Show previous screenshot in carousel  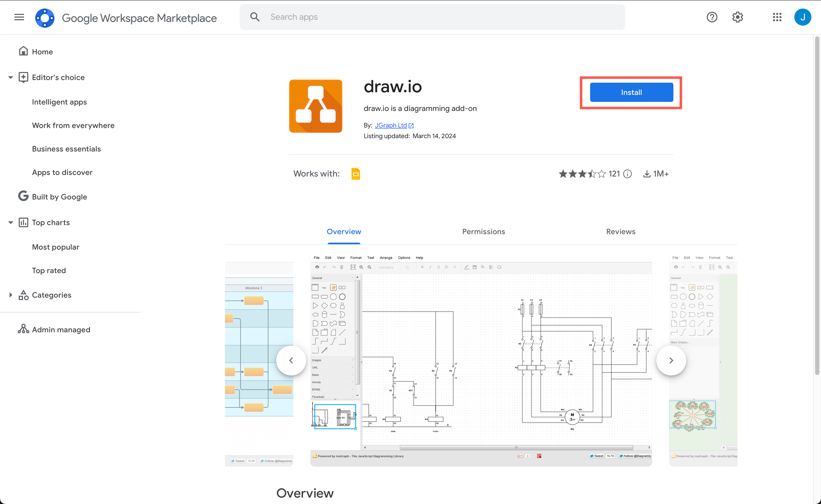coord(291,360)
